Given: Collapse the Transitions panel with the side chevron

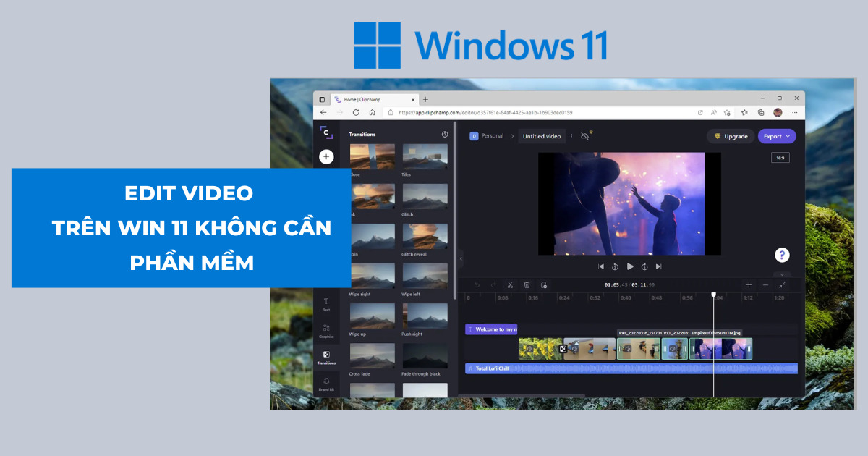Looking at the screenshot, I should 461,257.
